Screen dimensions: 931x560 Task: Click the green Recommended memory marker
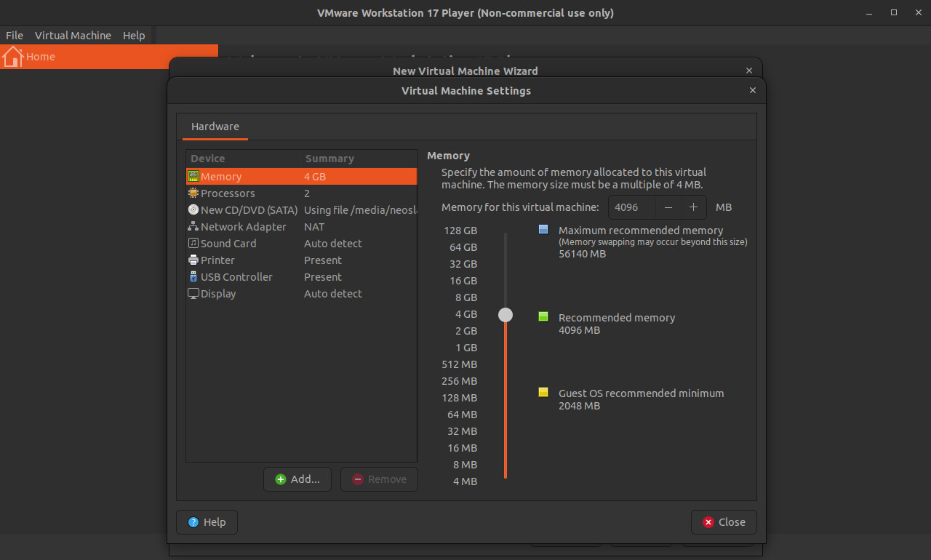543,316
